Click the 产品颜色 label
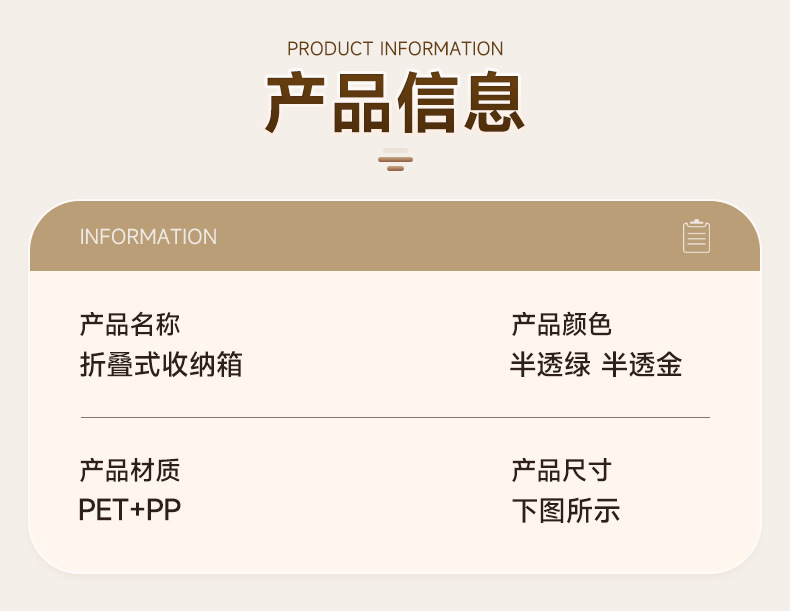The width and height of the screenshot is (790, 611). tap(561, 324)
